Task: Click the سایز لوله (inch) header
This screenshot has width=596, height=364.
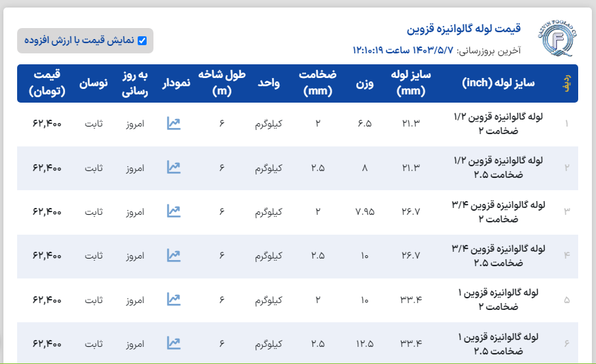Action: 499,83
